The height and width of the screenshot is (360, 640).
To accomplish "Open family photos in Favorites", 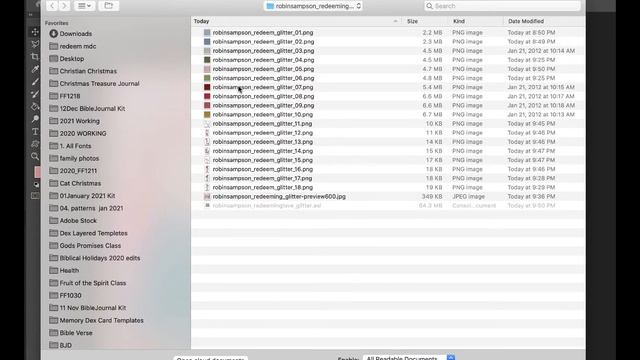I will point(79,158).
